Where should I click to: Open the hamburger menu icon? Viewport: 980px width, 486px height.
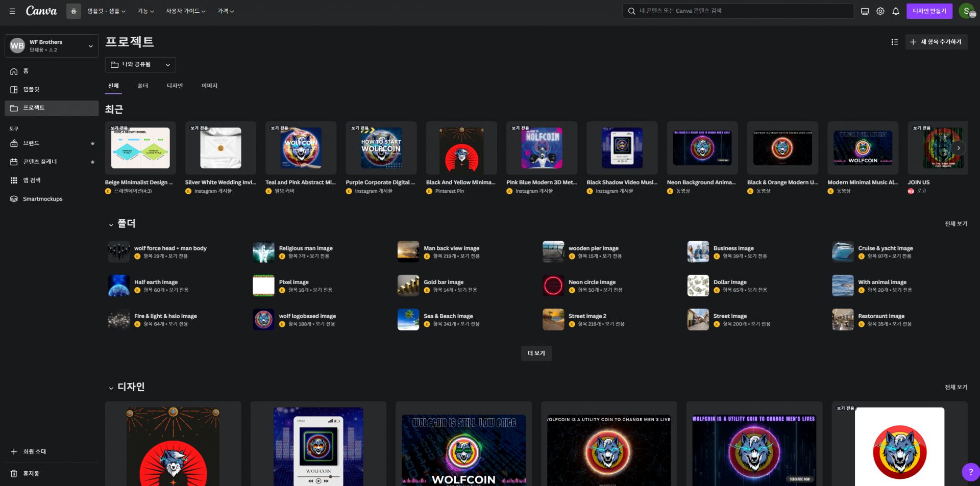(12, 11)
